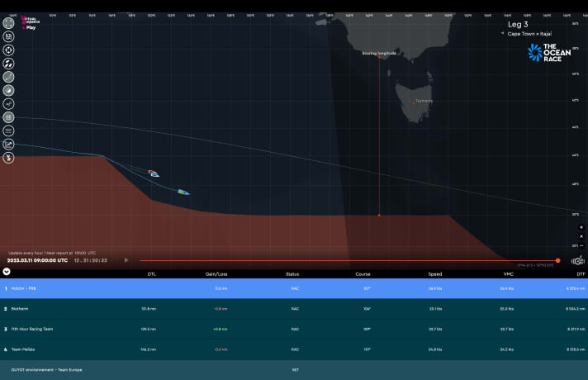Click the X control below zoom in

coord(581,236)
